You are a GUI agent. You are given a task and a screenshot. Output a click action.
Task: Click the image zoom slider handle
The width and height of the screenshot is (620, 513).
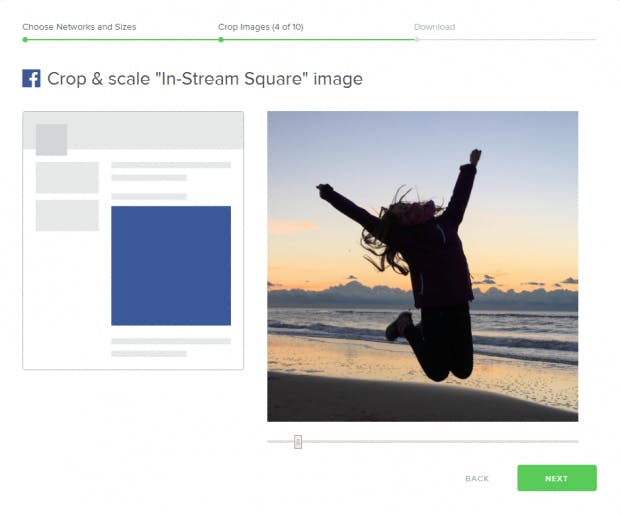tap(298, 441)
